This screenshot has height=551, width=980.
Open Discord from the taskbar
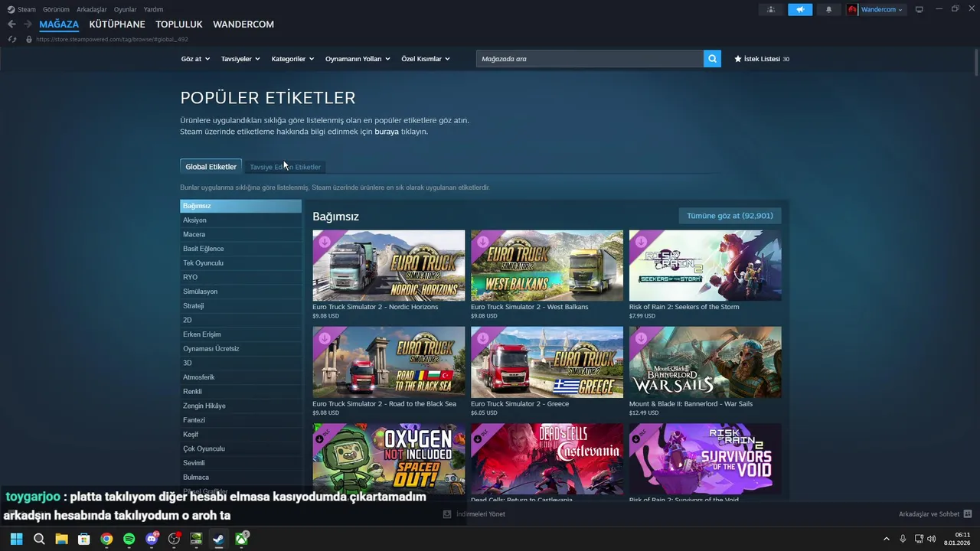[x=152, y=539]
